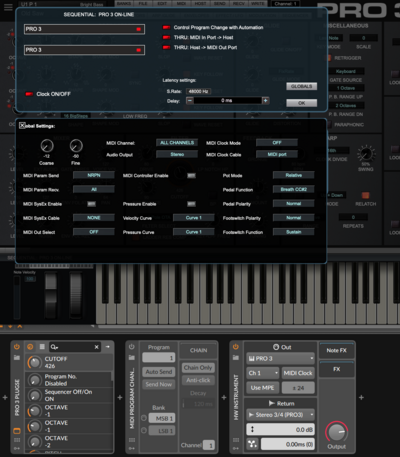The width and height of the screenshot is (400, 457).
Task: Click the latency routing icon beside 0.00ms
Action: [252, 444]
